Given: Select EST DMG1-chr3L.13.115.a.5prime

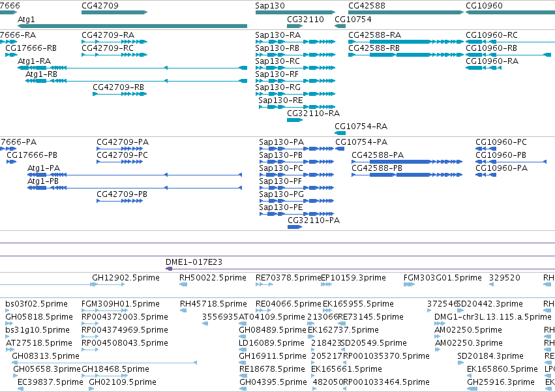Looking at the screenshot, I should pos(492,317).
